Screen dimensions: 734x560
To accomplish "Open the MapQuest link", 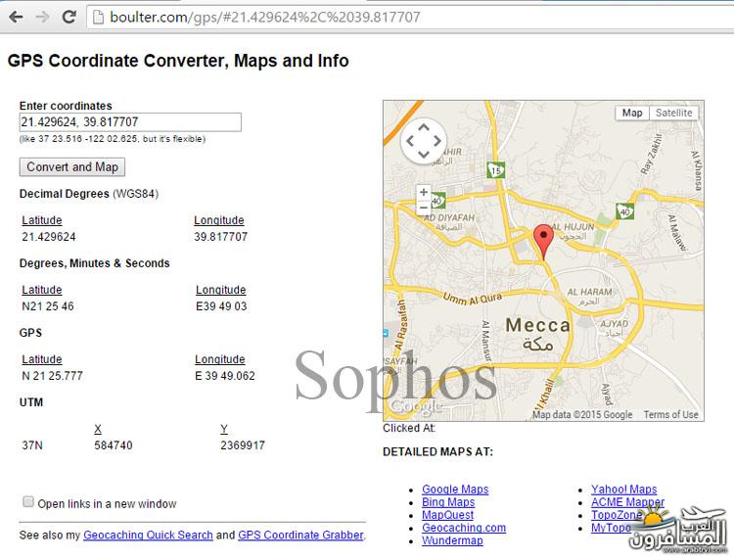I will click(x=447, y=515).
